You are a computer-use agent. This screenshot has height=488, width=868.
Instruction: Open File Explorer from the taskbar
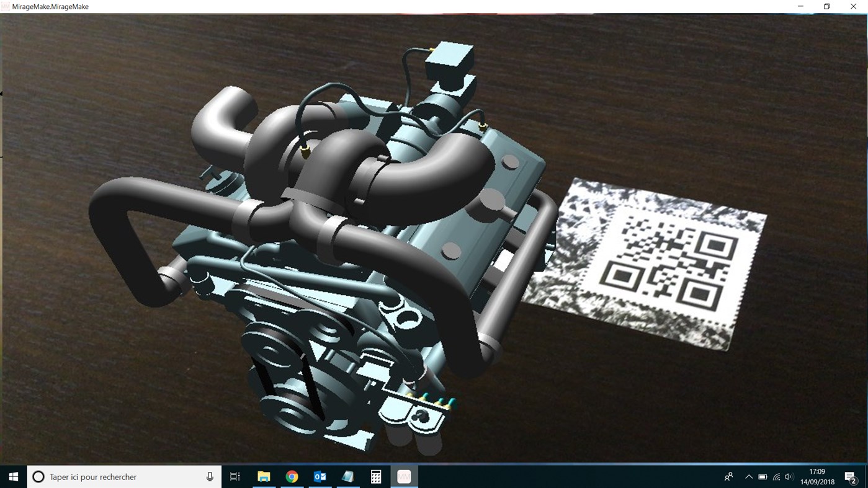tap(264, 477)
